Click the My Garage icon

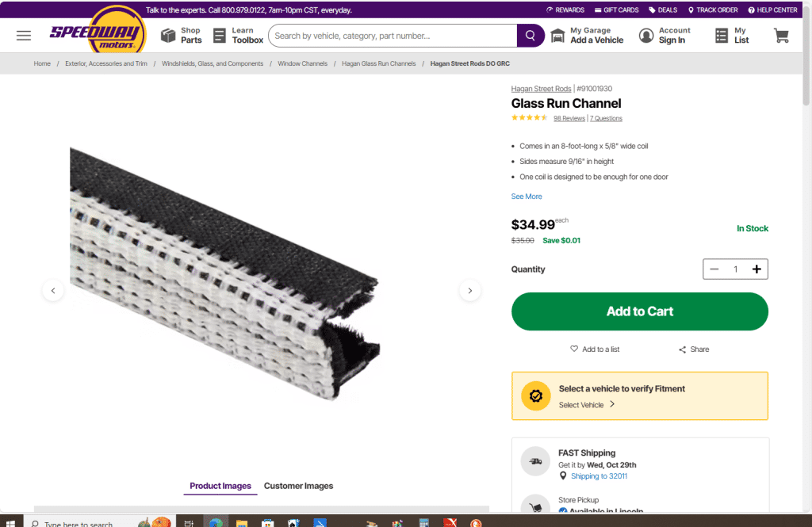tap(558, 36)
